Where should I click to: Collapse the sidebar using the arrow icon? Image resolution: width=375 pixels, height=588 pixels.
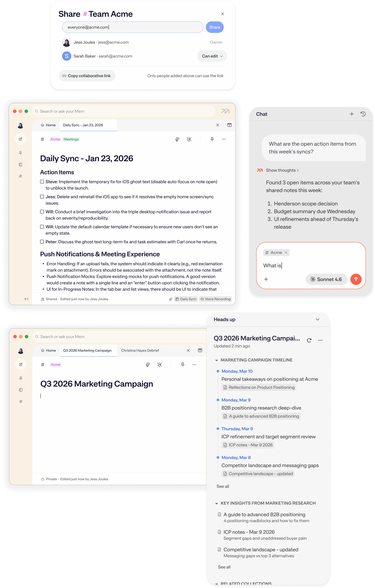[26, 299]
